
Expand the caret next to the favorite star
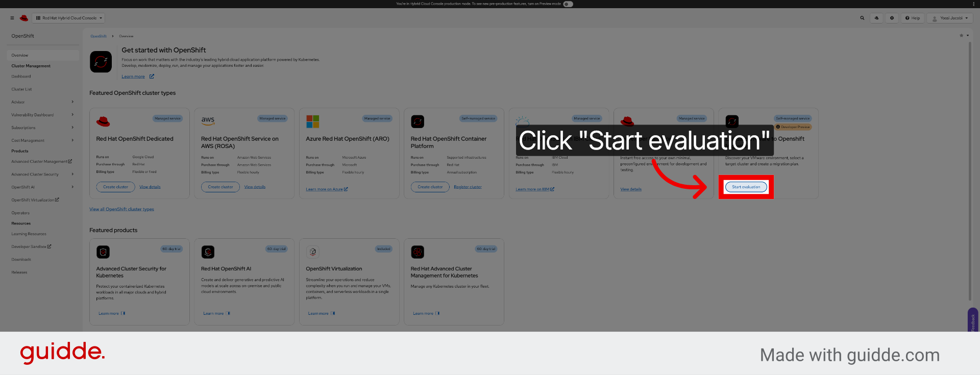967,36
